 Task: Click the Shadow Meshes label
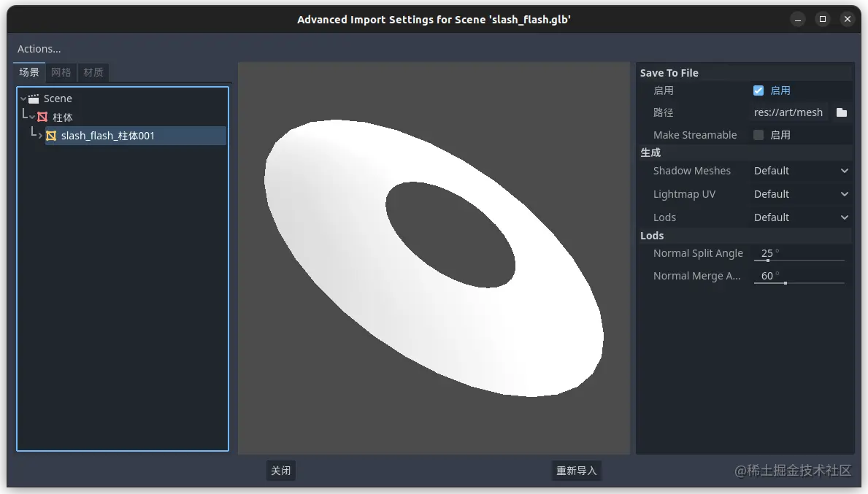tap(691, 171)
